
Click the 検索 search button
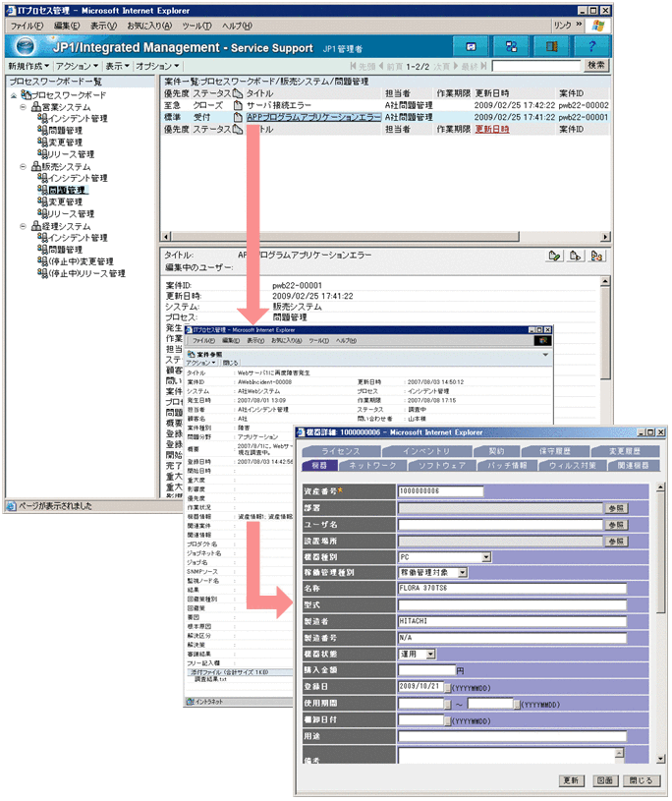[x=596, y=66]
